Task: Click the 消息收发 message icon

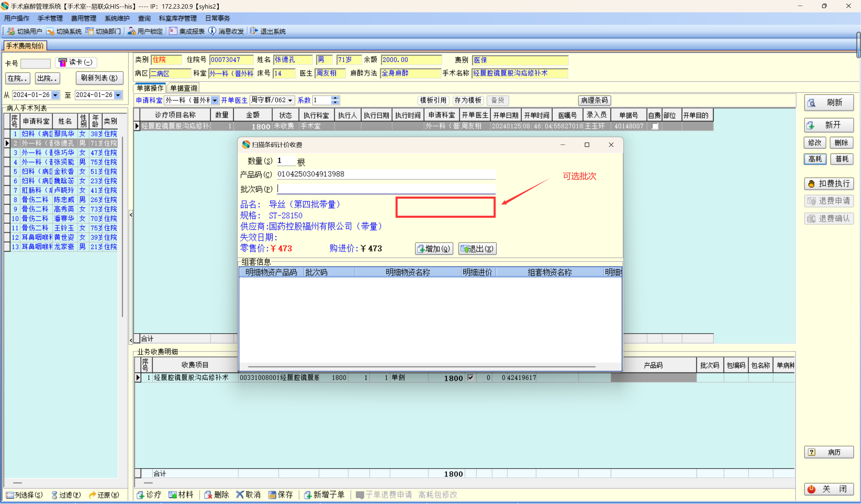Action: point(212,31)
